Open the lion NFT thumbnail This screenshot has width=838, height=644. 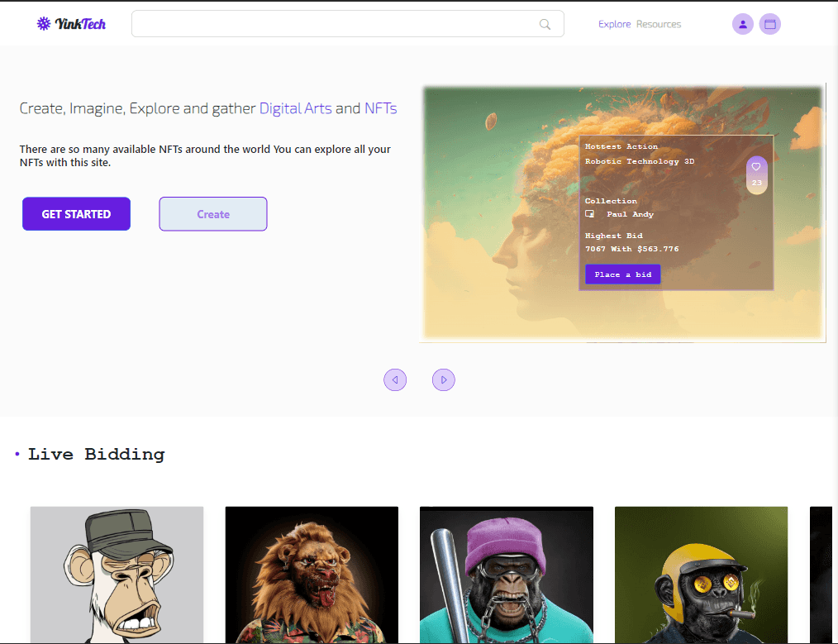point(312,574)
